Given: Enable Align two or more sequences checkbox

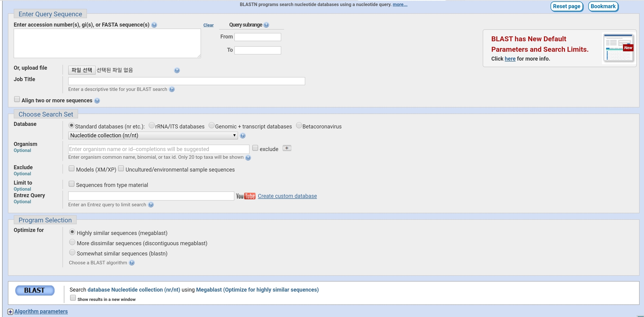Looking at the screenshot, I should pyautogui.click(x=17, y=99).
